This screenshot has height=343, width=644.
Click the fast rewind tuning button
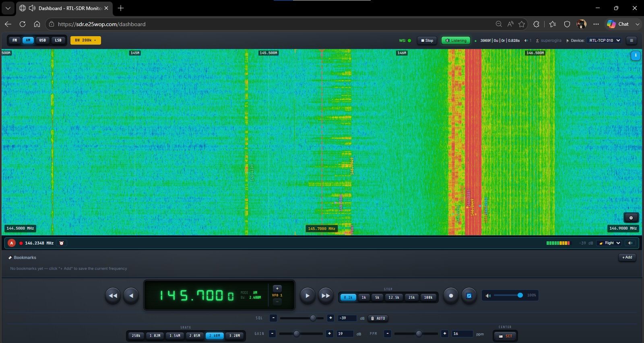113,296
